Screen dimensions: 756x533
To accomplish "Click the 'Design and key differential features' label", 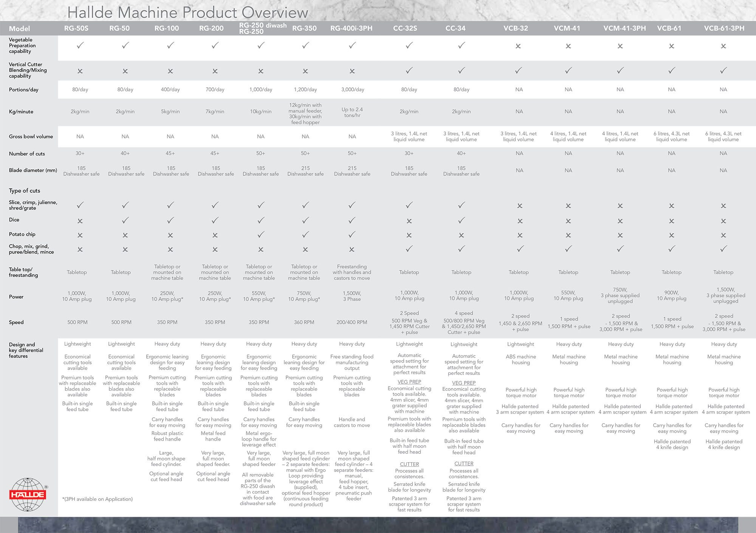I will click(26, 350).
